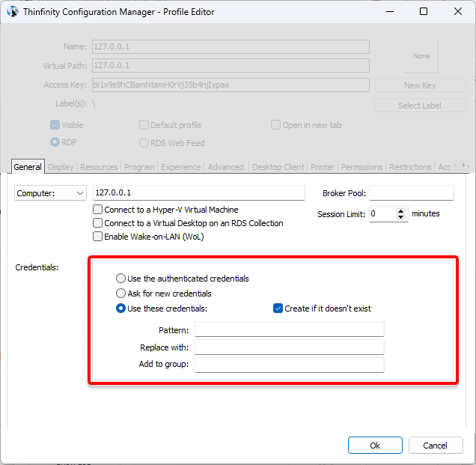
Task: Maximize the Profile Editor window
Action: pos(424,11)
